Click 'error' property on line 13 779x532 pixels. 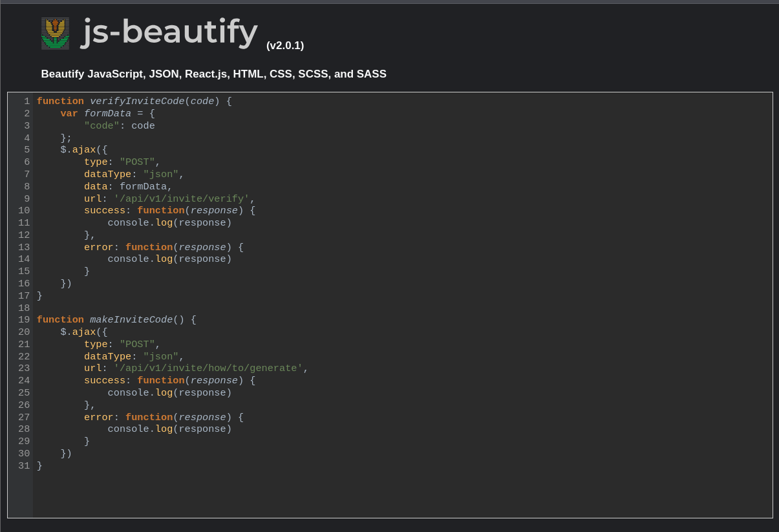pyautogui.click(x=99, y=248)
